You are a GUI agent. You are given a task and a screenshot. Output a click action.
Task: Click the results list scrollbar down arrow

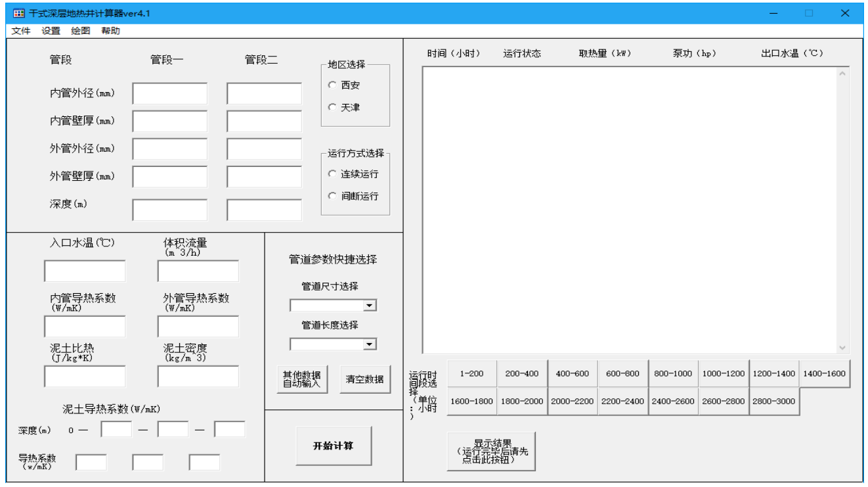click(843, 348)
